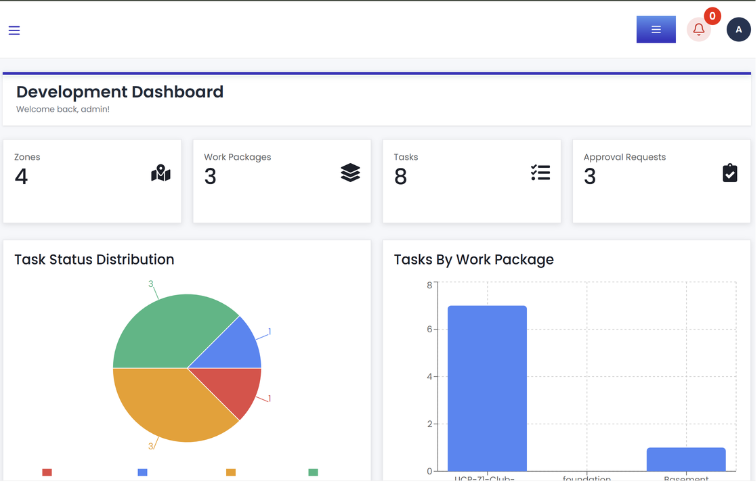The height and width of the screenshot is (486, 756).
Task: Toggle the red pie legend swatch
Action: point(47,472)
